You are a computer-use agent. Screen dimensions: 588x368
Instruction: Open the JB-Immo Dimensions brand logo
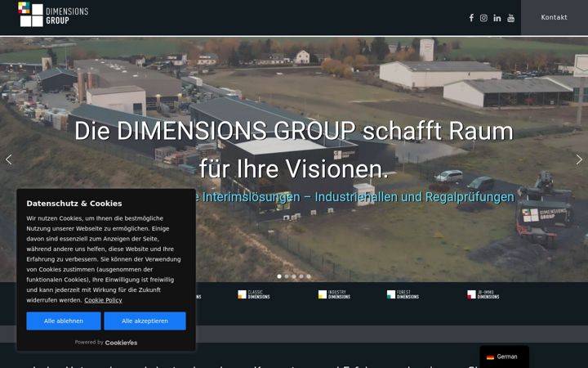483,294
